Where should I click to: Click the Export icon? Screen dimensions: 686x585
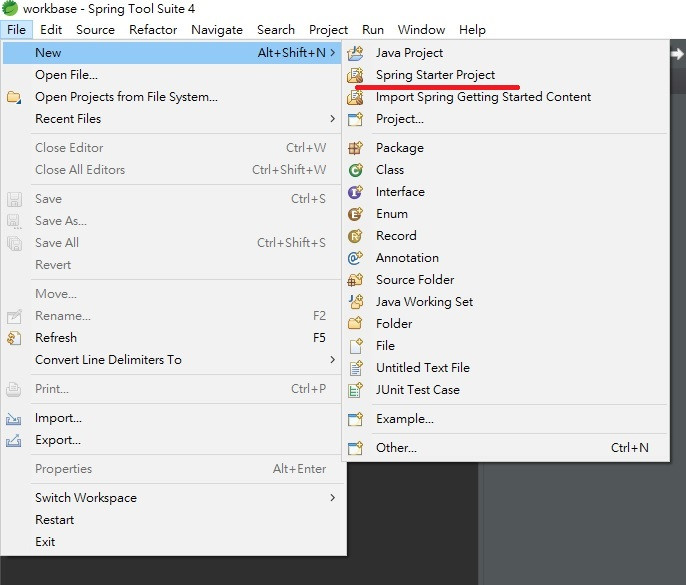coord(14,440)
